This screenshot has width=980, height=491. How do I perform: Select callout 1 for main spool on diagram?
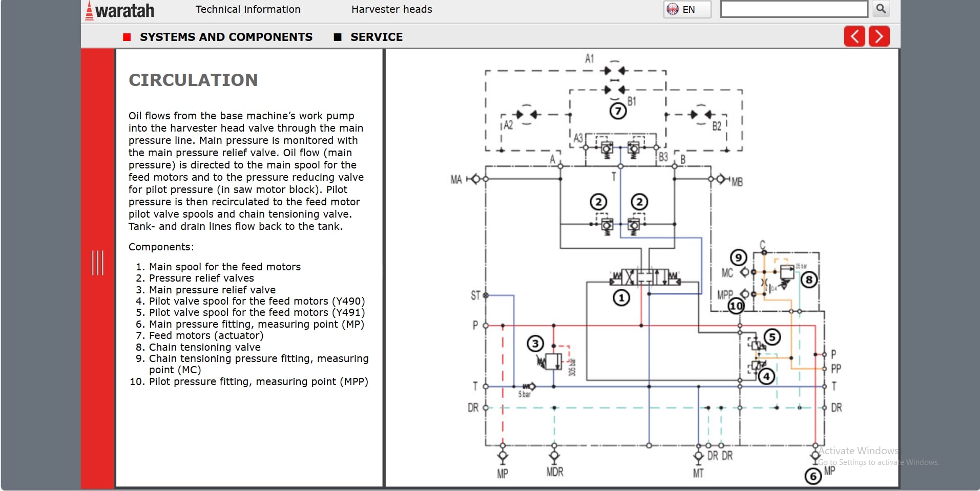(x=621, y=297)
